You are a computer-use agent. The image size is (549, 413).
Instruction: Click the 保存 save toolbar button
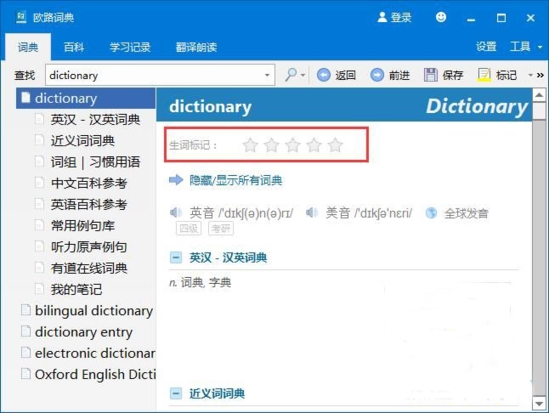[x=443, y=75]
